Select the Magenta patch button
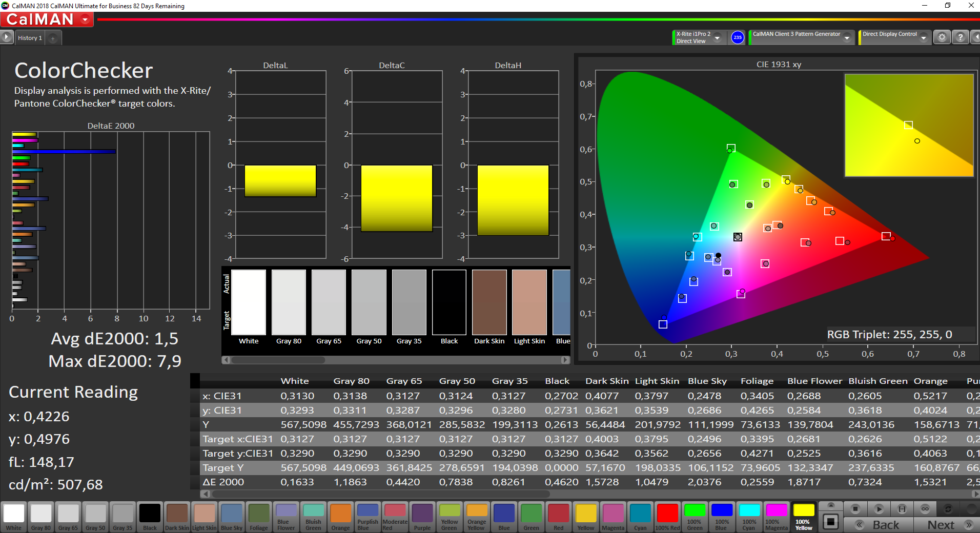The width and height of the screenshot is (980, 533). point(613,517)
